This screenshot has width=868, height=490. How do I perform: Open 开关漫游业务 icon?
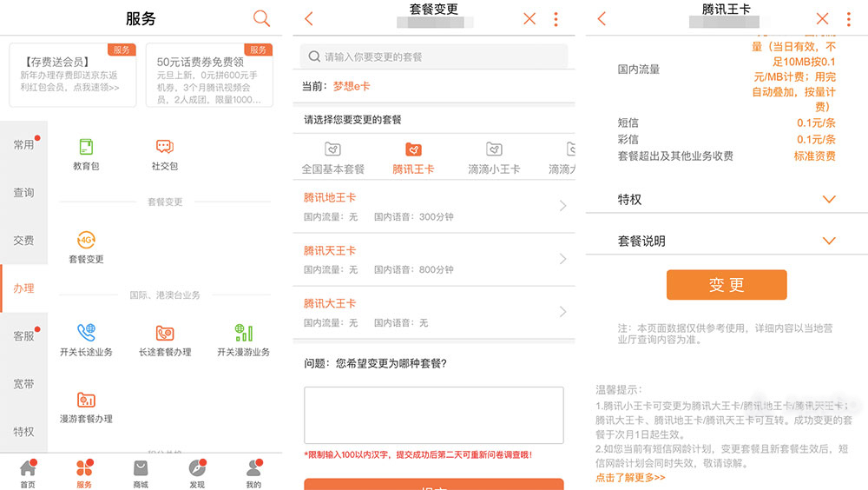point(243,333)
